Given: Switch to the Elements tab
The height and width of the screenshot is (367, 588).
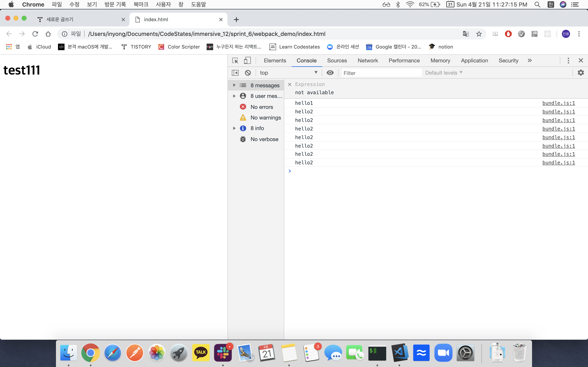Looking at the screenshot, I should coord(275,60).
